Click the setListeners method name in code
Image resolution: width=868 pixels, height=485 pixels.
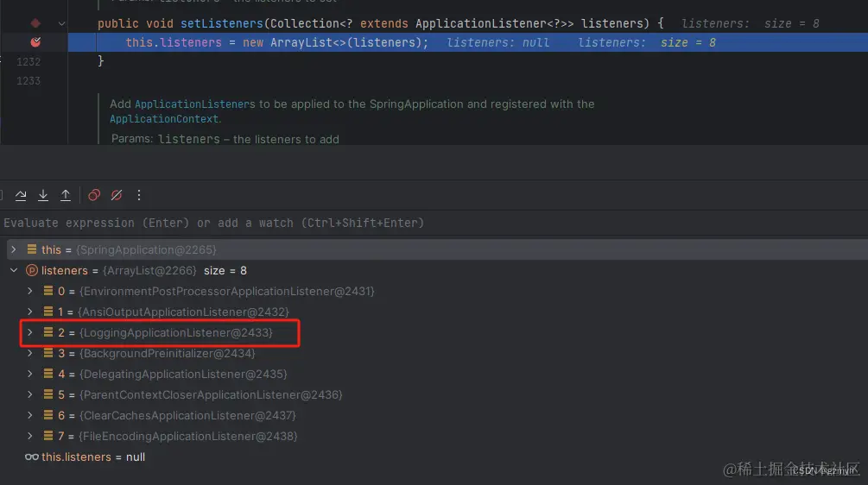point(222,24)
